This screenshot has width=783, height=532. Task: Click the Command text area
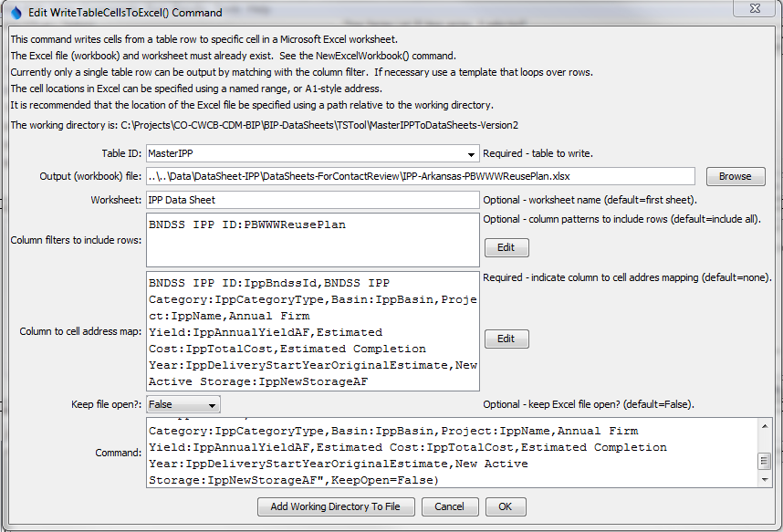[452, 453]
